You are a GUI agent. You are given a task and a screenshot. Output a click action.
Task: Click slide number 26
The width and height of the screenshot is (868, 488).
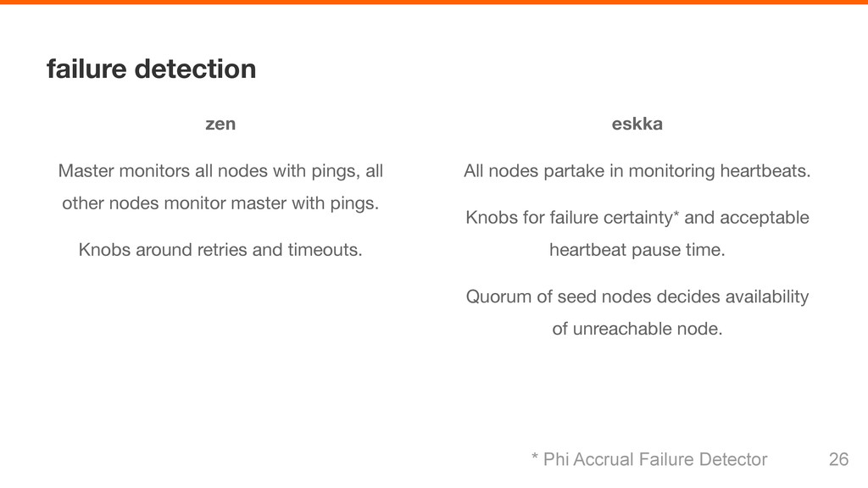[838, 459]
